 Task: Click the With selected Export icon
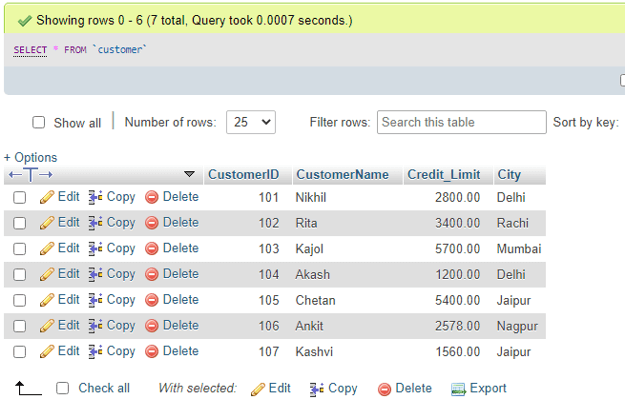(x=458, y=389)
